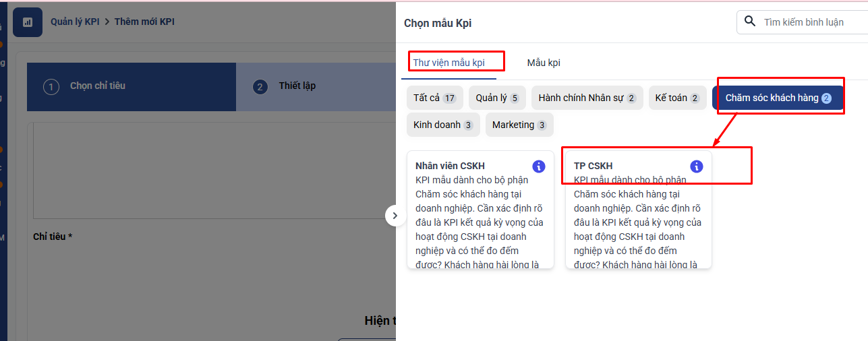Switch to Thư viện mẫu kpi tab
Image resolution: width=868 pixels, height=341 pixels.
pyautogui.click(x=449, y=63)
